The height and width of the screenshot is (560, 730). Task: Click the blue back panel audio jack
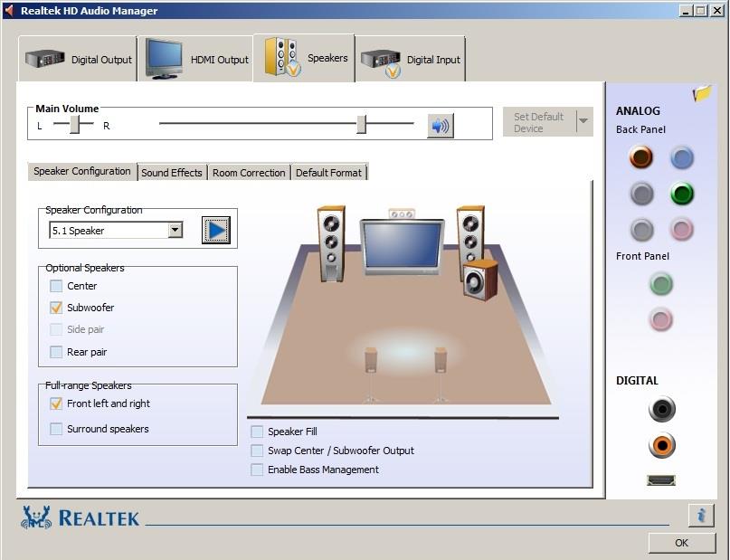pos(682,157)
